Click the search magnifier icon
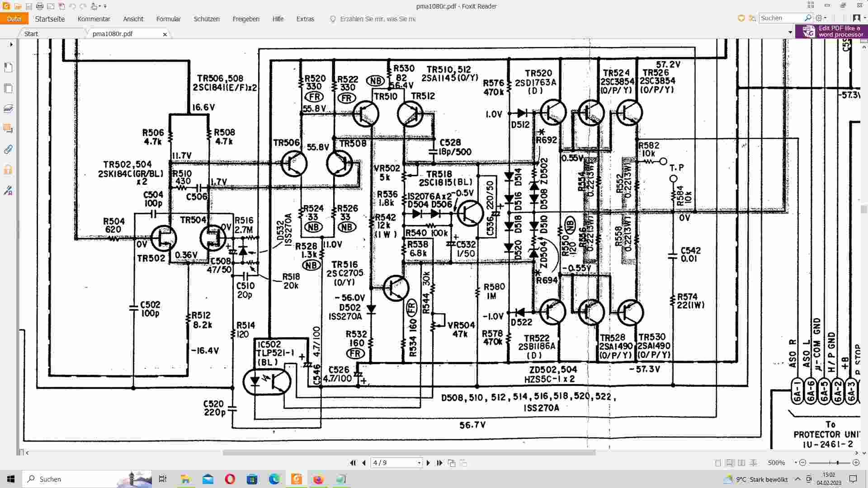 (808, 18)
